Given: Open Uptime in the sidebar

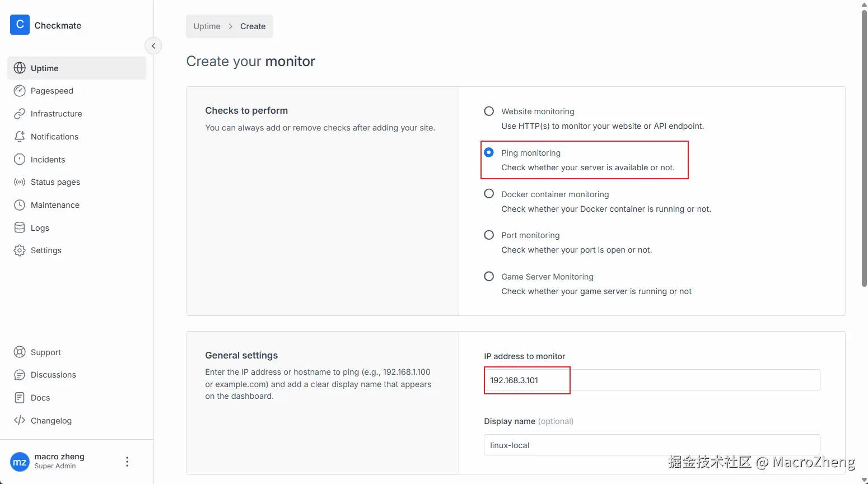Looking at the screenshot, I should point(77,68).
